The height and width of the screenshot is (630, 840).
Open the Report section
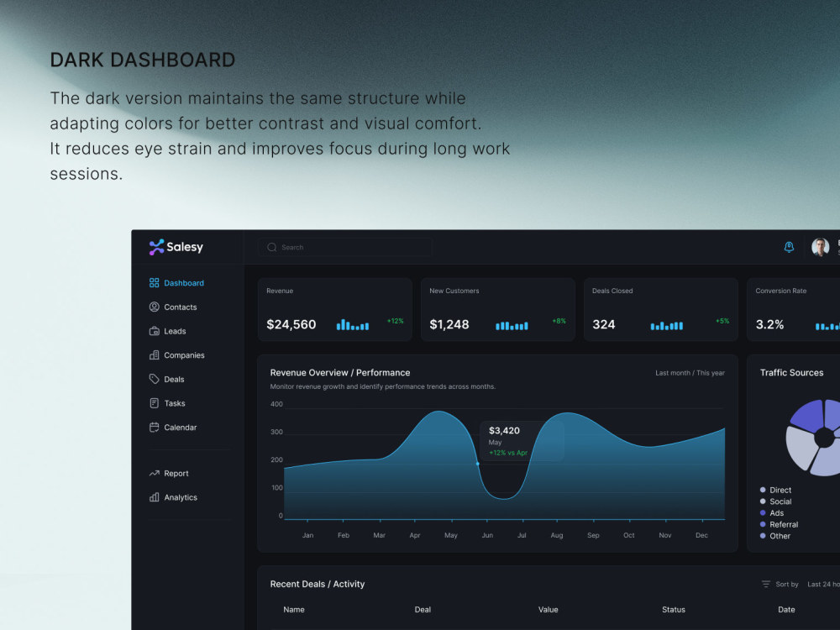point(176,474)
